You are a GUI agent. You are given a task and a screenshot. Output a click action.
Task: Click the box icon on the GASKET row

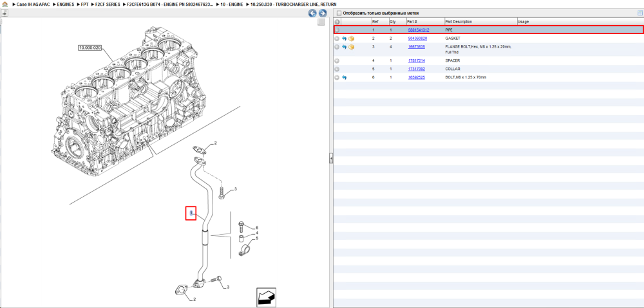coord(352,39)
